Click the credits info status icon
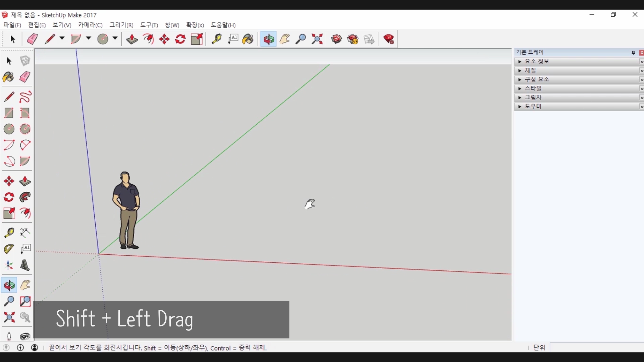644x362 pixels. click(x=20, y=348)
